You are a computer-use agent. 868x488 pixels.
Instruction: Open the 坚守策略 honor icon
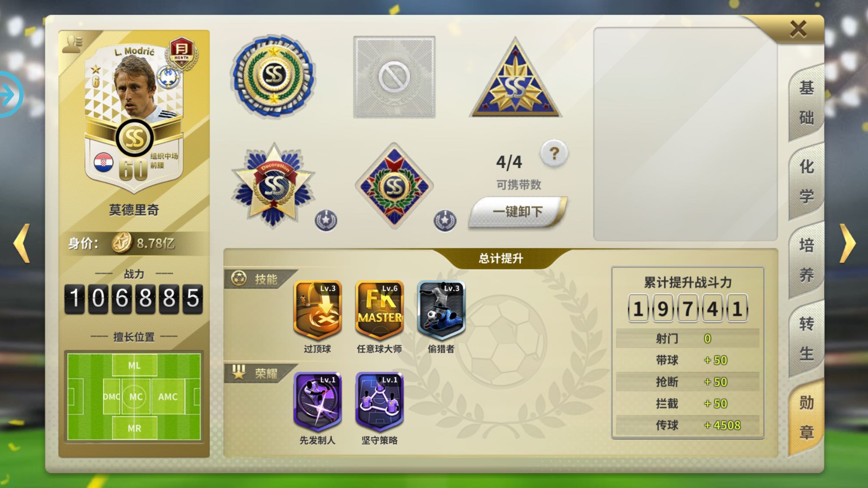379,401
